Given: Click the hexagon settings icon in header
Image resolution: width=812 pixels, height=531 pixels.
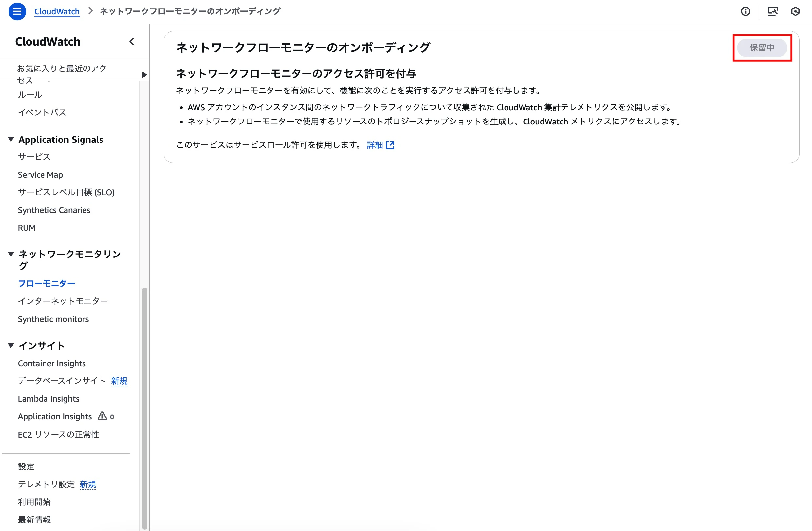Looking at the screenshot, I should 795,11.
